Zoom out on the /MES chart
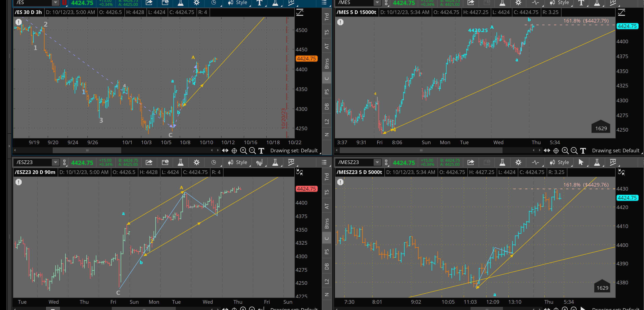The height and width of the screenshot is (310, 644). pos(574,150)
